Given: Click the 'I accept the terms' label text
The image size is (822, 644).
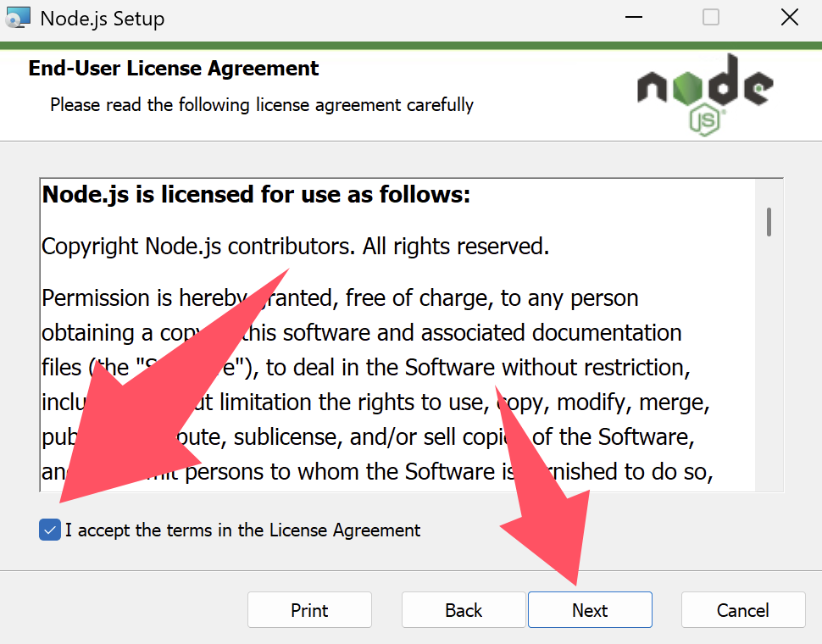Looking at the screenshot, I should pos(242,530).
